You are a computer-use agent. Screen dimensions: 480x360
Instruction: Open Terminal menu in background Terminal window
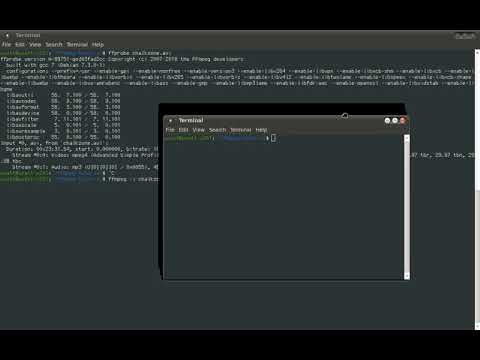pyautogui.click(x=77, y=44)
